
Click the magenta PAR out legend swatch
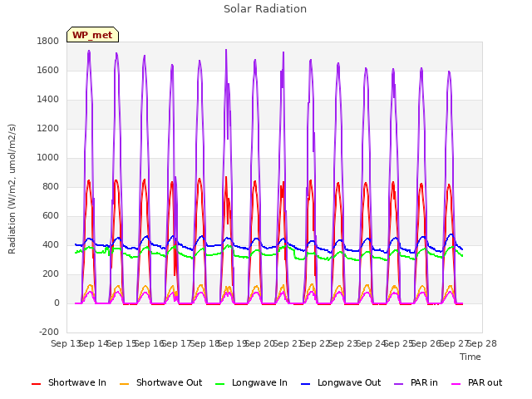pos(456,384)
